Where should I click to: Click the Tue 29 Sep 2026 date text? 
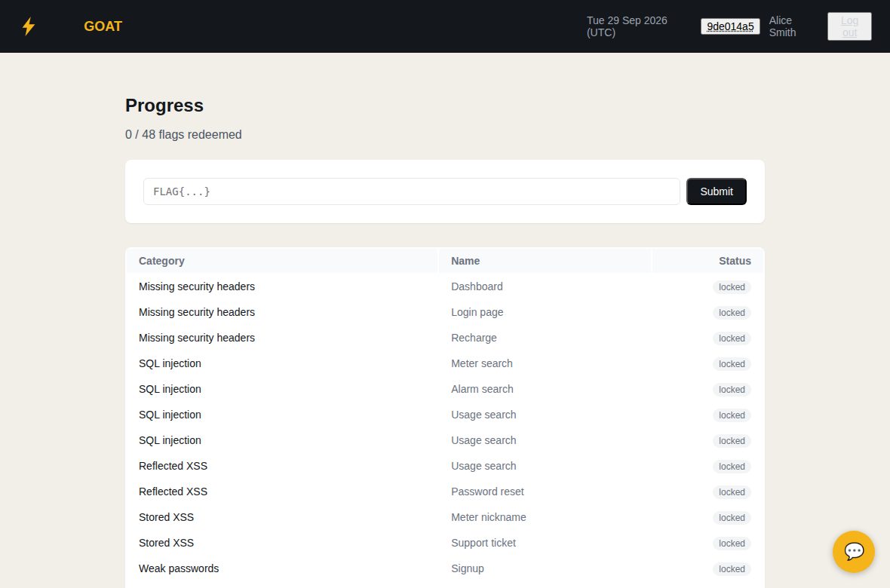point(627,26)
